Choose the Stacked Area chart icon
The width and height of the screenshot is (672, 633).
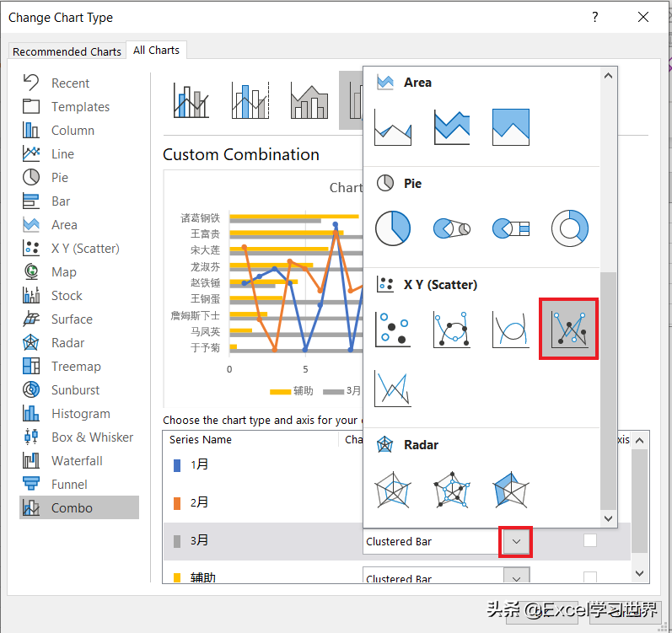[452, 127]
